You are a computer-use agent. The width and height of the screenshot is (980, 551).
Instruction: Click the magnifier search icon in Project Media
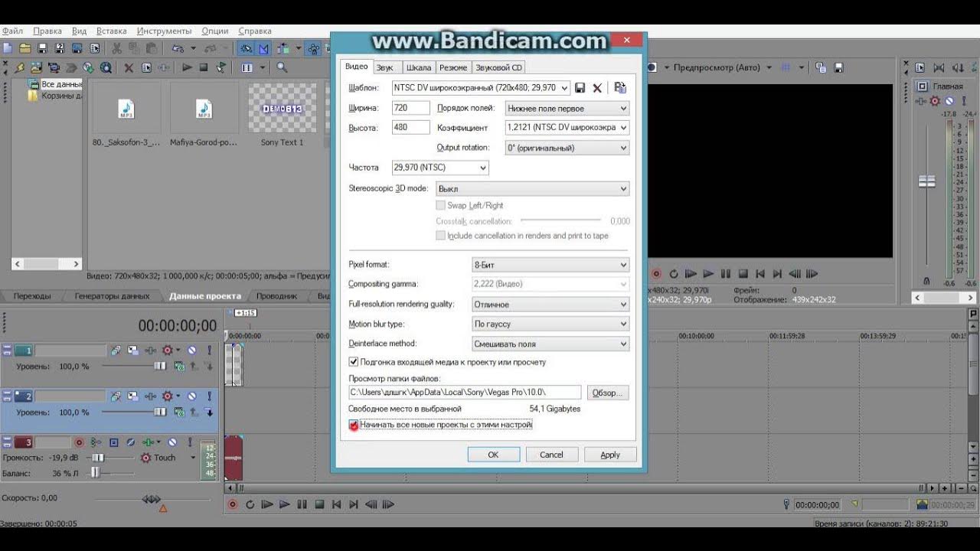[282, 67]
